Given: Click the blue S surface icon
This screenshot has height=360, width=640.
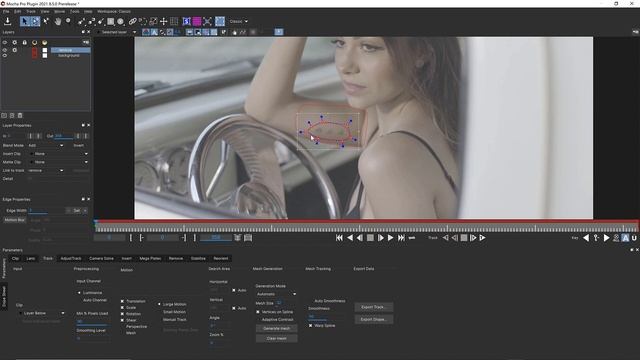Looking at the screenshot, I should [x=187, y=21].
